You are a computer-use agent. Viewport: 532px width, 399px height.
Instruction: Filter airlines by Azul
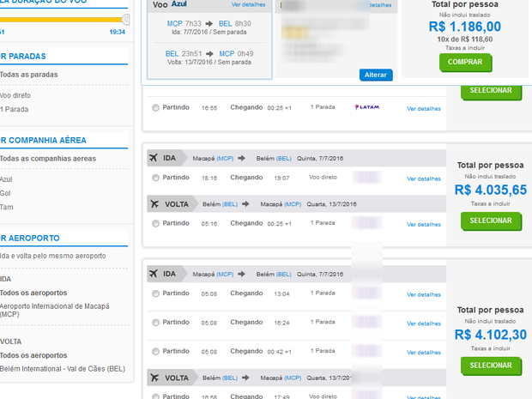point(7,179)
